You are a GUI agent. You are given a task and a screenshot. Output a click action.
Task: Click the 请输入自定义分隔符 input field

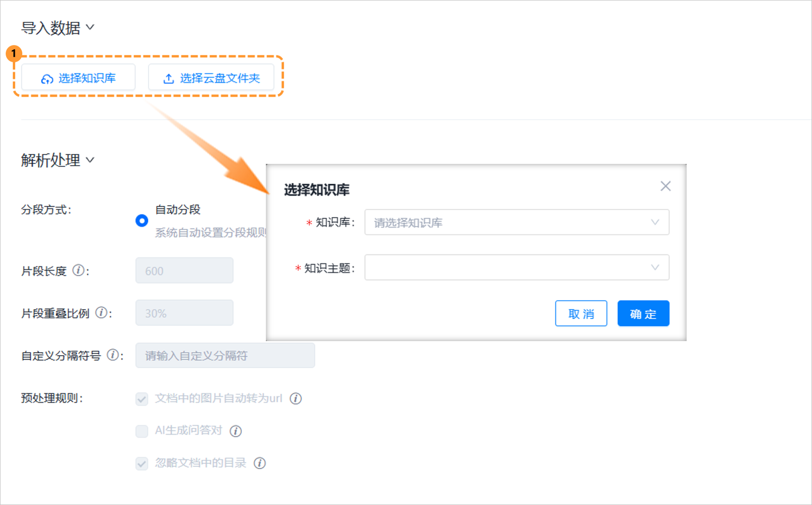pyautogui.click(x=225, y=355)
